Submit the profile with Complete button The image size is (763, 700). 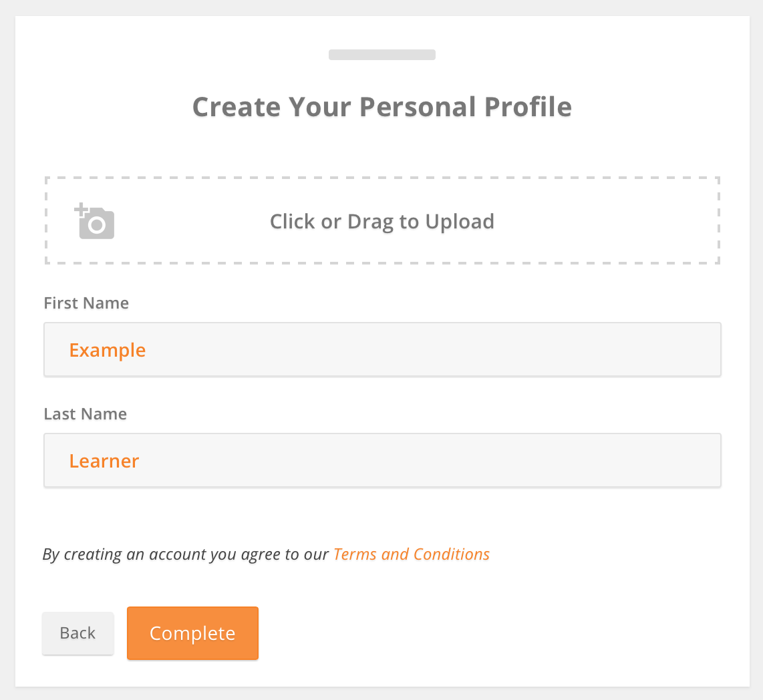click(x=192, y=633)
